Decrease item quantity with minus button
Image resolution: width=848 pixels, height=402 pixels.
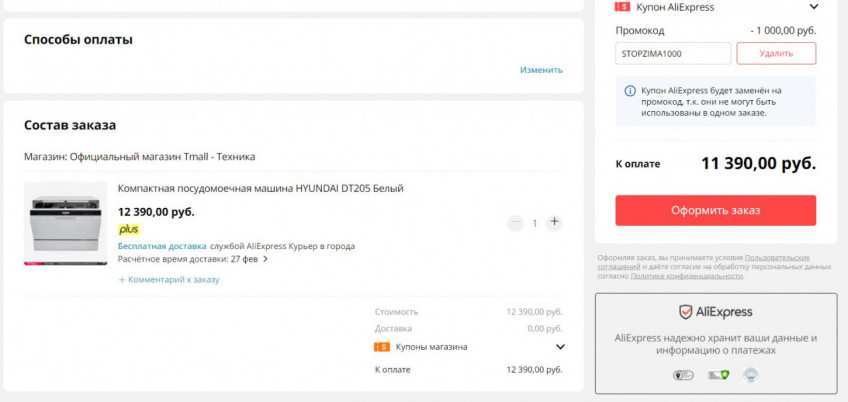point(515,222)
